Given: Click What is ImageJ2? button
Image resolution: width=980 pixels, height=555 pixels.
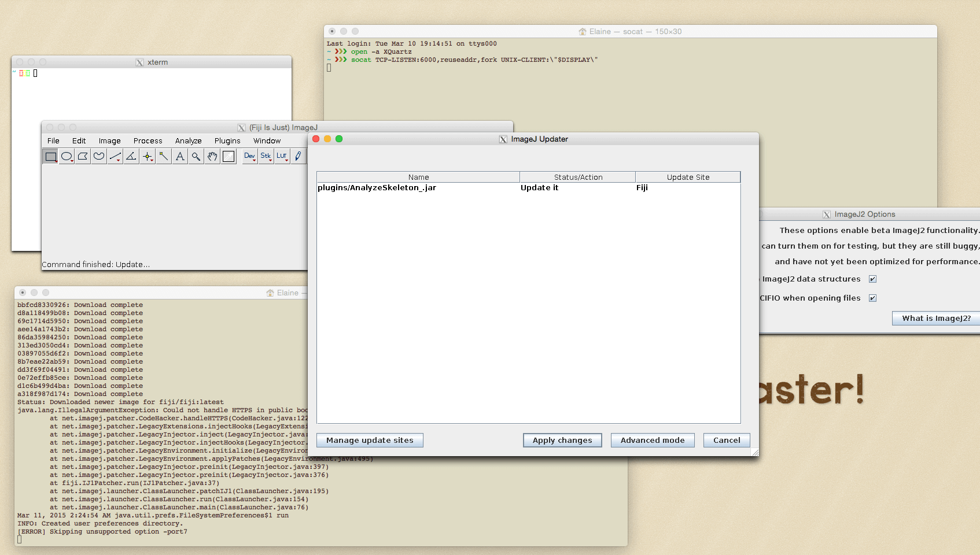Looking at the screenshot, I should 936,318.
